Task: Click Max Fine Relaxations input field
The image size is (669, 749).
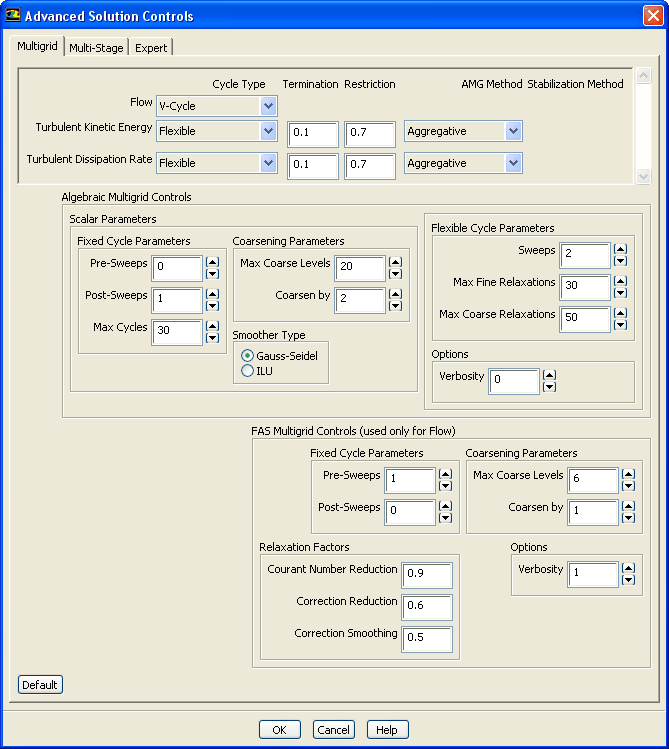Action: (x=585, y=287)
